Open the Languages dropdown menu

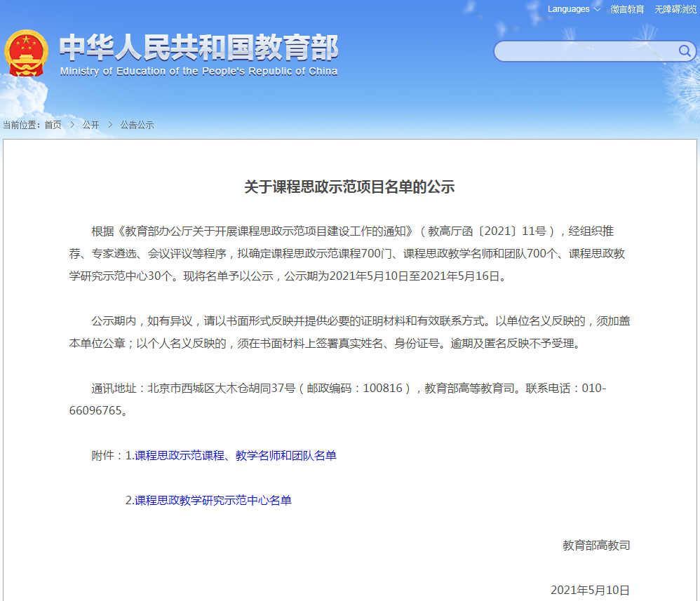click(x=570, y=9)
